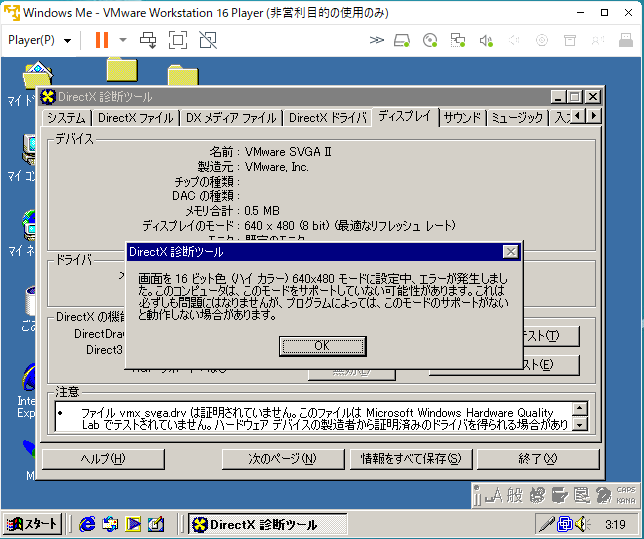Enter VMware full screen mode
Screen dimensions: 644x539
tap(178, 40)
